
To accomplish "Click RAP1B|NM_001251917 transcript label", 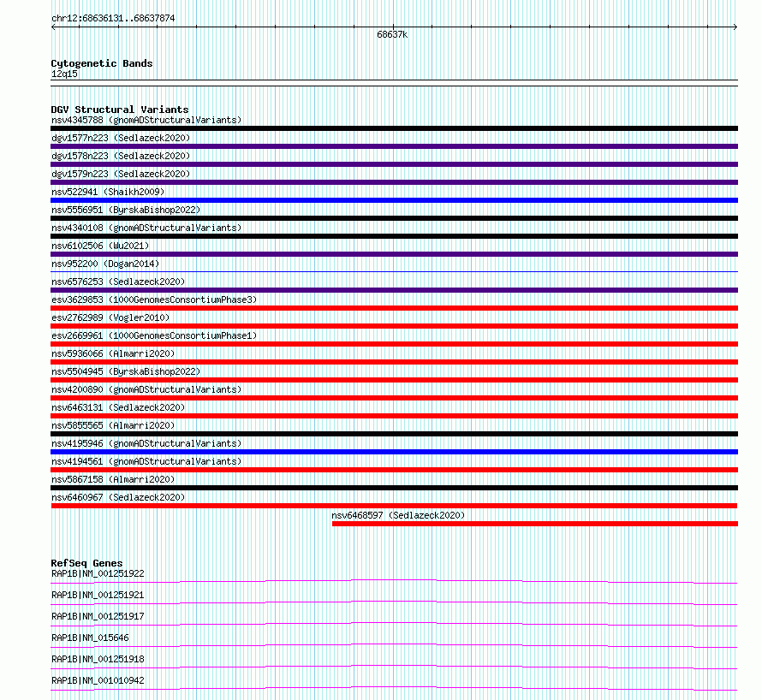I will tap(98, 616).
